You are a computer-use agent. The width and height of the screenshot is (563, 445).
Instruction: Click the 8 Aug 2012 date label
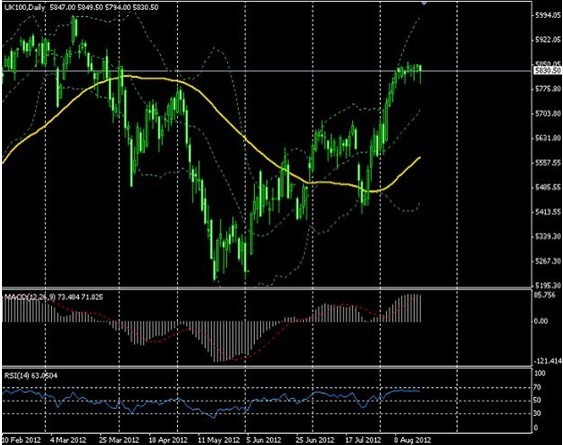pos(412,440)
